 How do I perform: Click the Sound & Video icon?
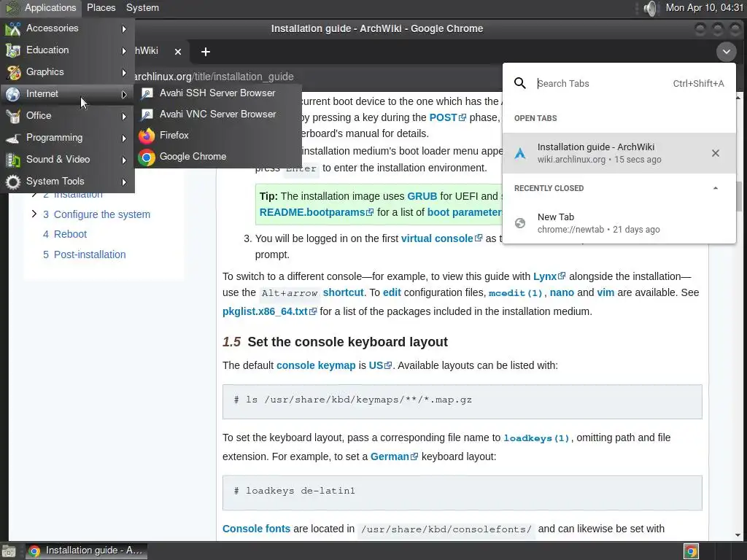tap(13, 160)
